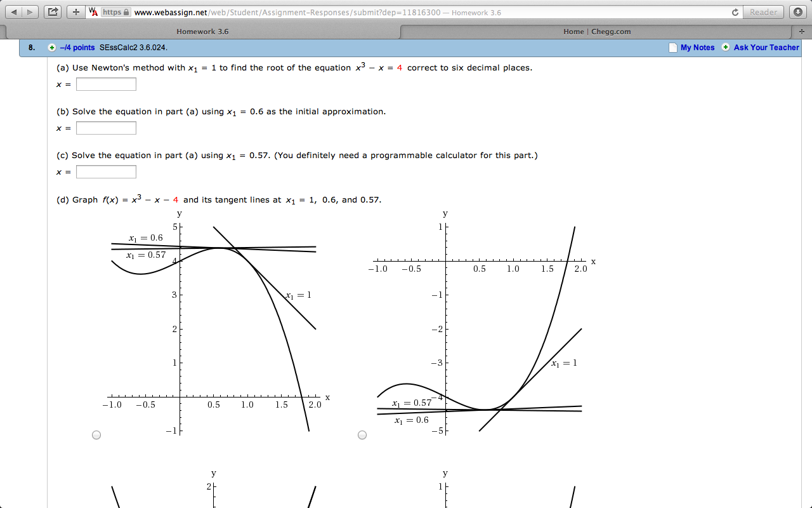Toggle the My Notes checkbox
This screenshot has width=812, height=508.
point(672,47)
